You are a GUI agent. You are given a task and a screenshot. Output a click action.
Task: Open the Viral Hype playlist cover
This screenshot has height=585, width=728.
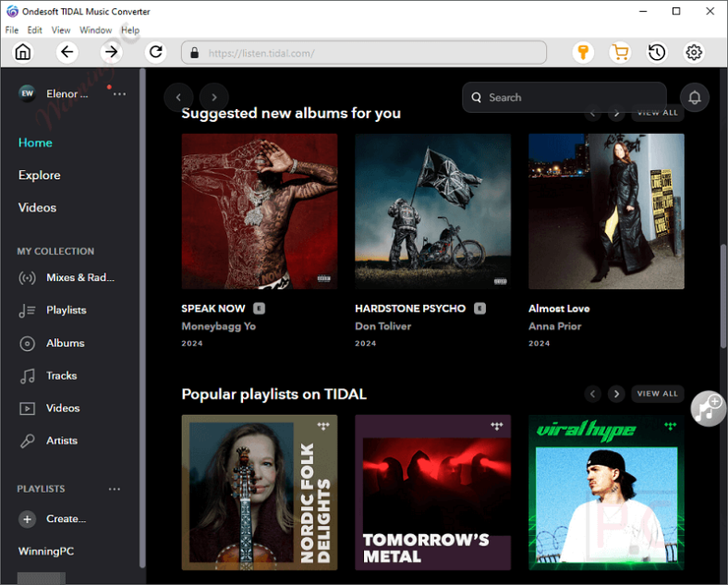(606, 493)
